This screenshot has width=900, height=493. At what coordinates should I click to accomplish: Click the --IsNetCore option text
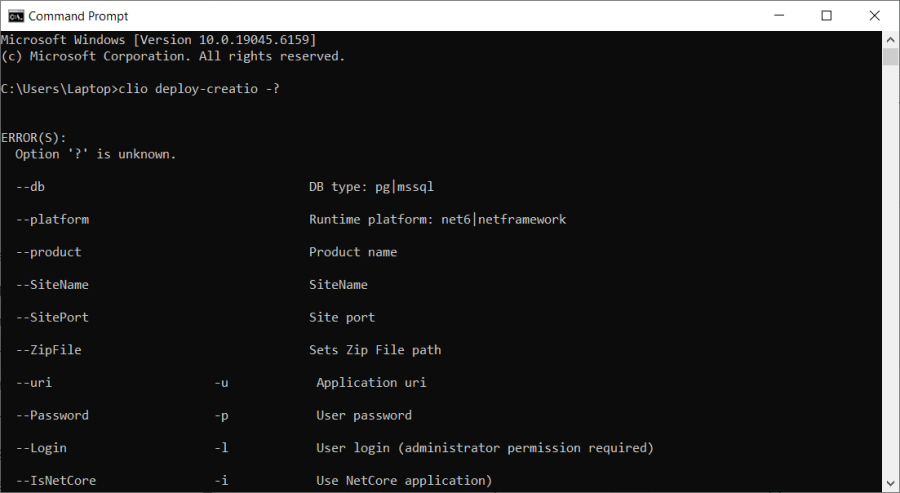pos(57,481)
